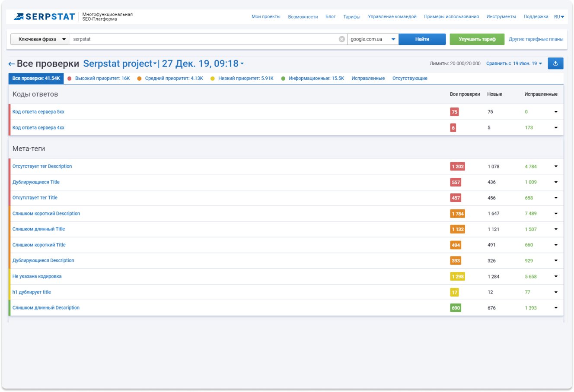Click the red 1 202 badge

[457, 167]
